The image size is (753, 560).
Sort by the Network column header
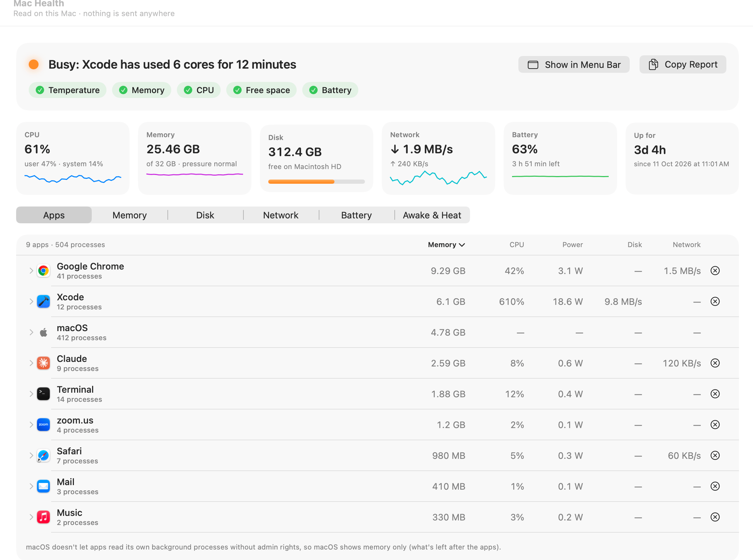click(x=686, y=245)
